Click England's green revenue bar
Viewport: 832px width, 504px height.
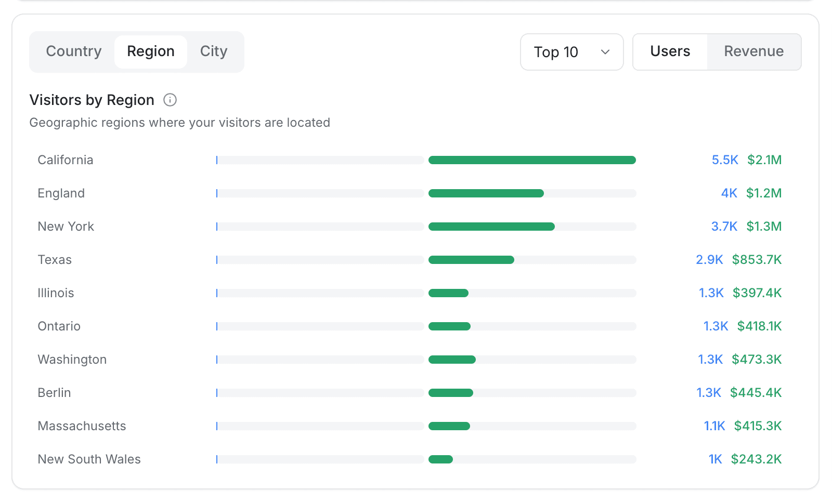(x=486, y=193)
